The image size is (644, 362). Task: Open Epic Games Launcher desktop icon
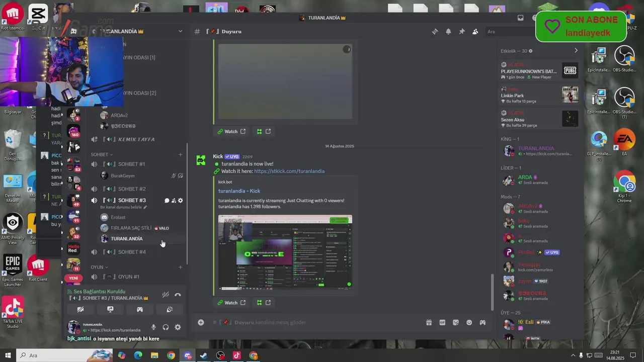(x=13, y=271)
